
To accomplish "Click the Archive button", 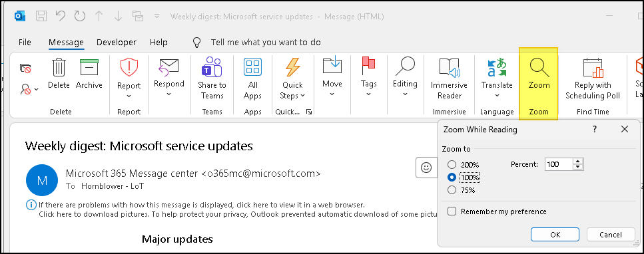I will 89,74.
